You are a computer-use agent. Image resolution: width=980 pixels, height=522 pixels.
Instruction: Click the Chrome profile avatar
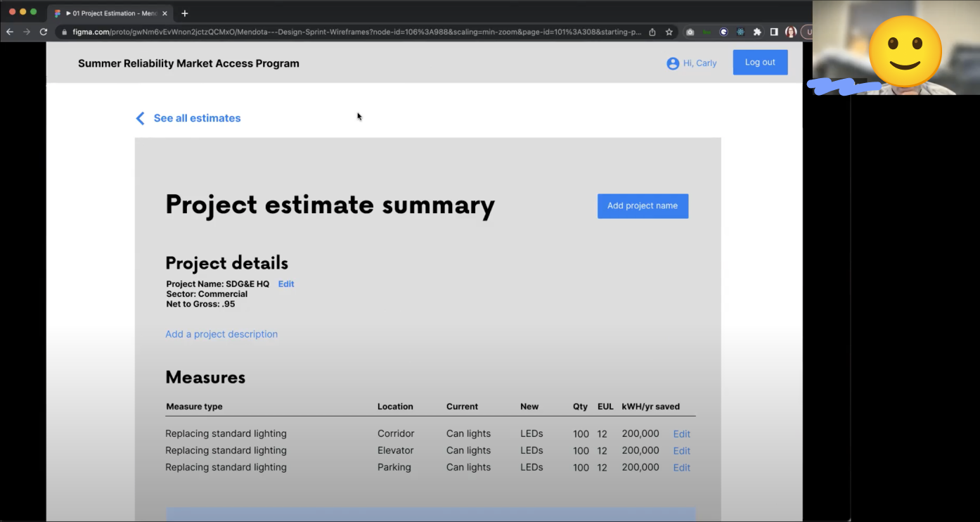point(791,32)
